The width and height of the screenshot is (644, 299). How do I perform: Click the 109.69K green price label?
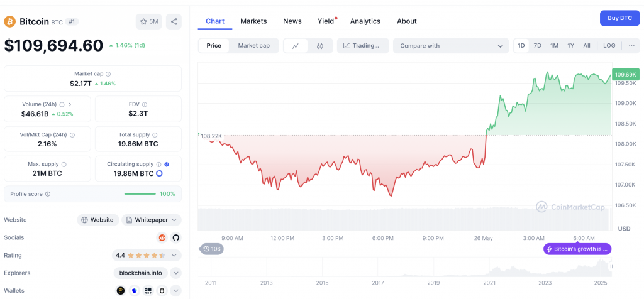(625, 75)
